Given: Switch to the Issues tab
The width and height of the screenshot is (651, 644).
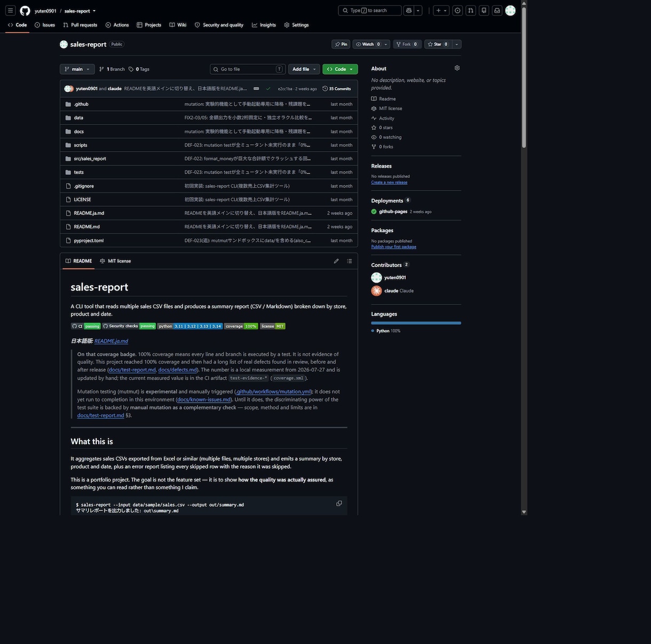Looking at the screenshot, I should (45, 25).
